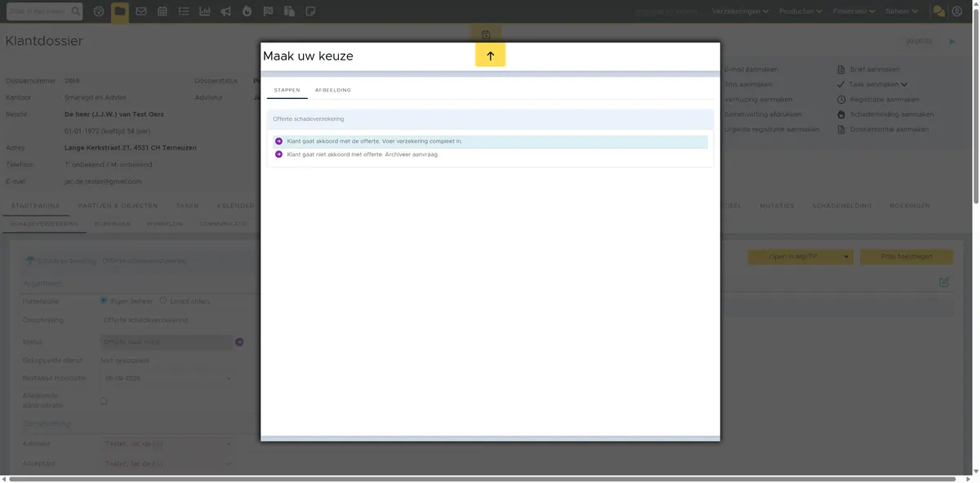Click the sticky note icon in top bar
The height and width of the screenshot is (483, 980).
[x=310, y=11]
